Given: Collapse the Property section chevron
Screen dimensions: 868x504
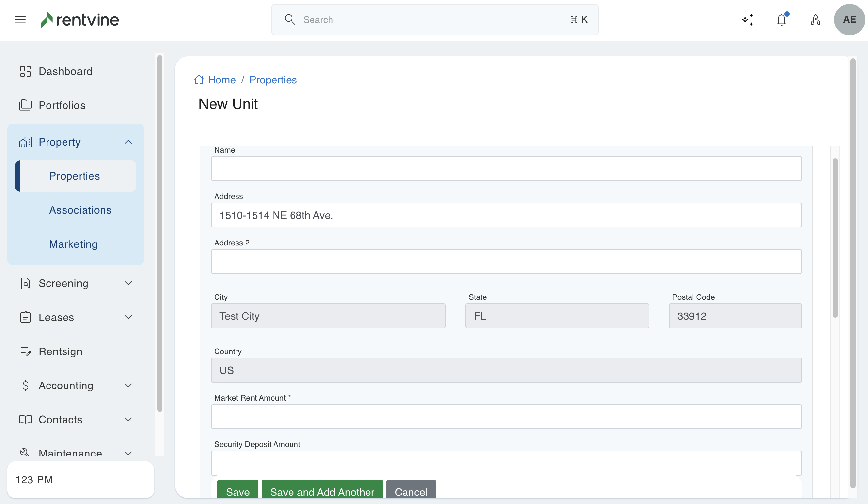Looking at the screenshot, I should pos(128,142).
